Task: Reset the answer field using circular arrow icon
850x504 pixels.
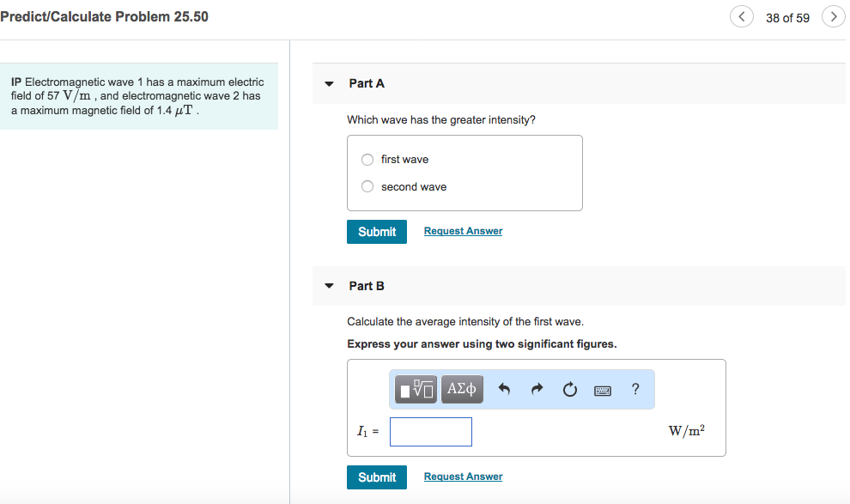Action: click(x=569, y=389)
